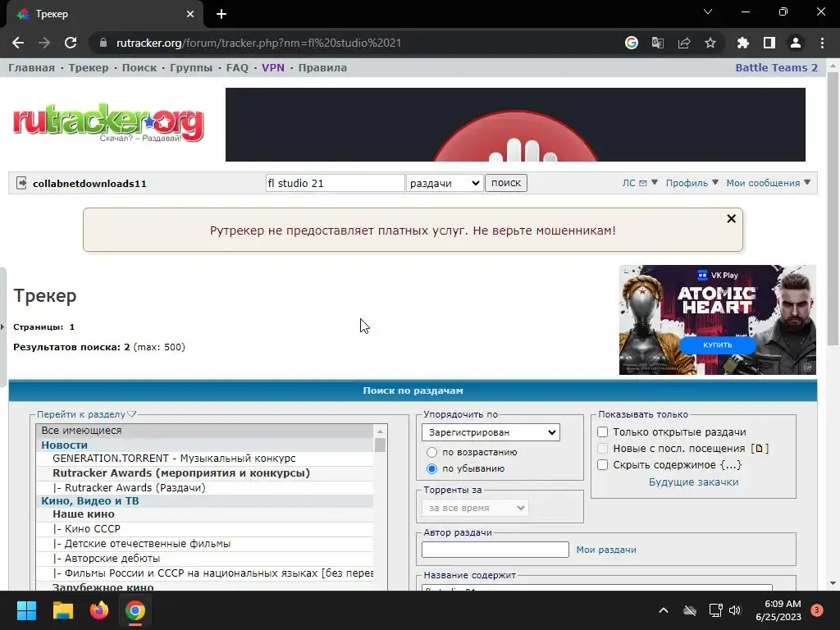
Task: Click the new-posts page icon in brackets
Action: pos(759,449)
